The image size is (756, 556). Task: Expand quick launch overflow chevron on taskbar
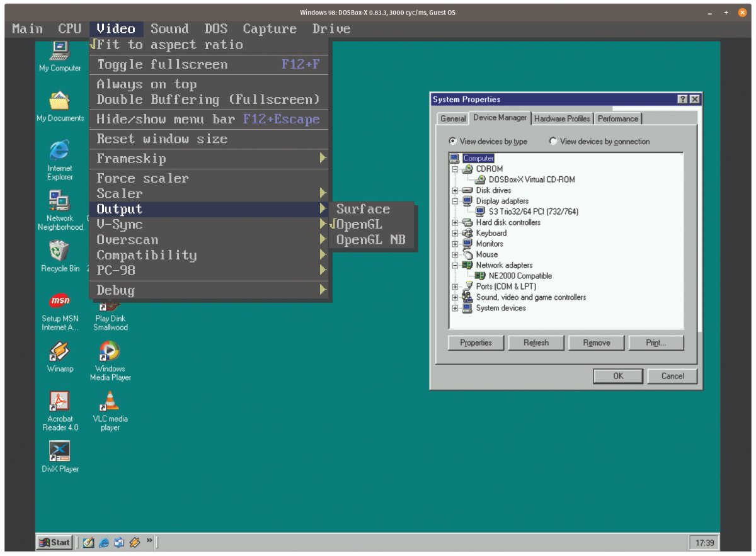click(149, 540)
